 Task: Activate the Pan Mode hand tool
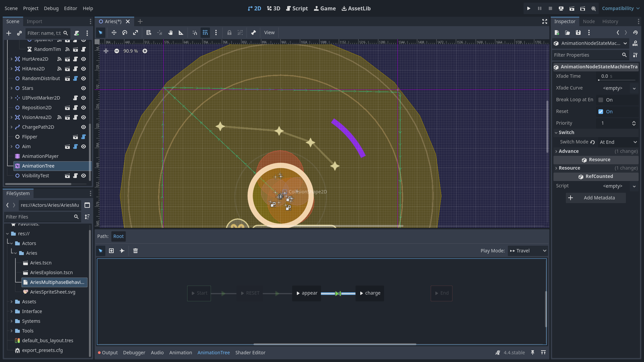[170, 33]
